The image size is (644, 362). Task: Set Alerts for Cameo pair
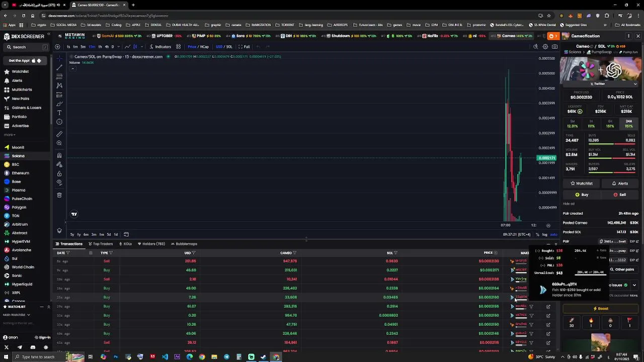pos(620,184)
